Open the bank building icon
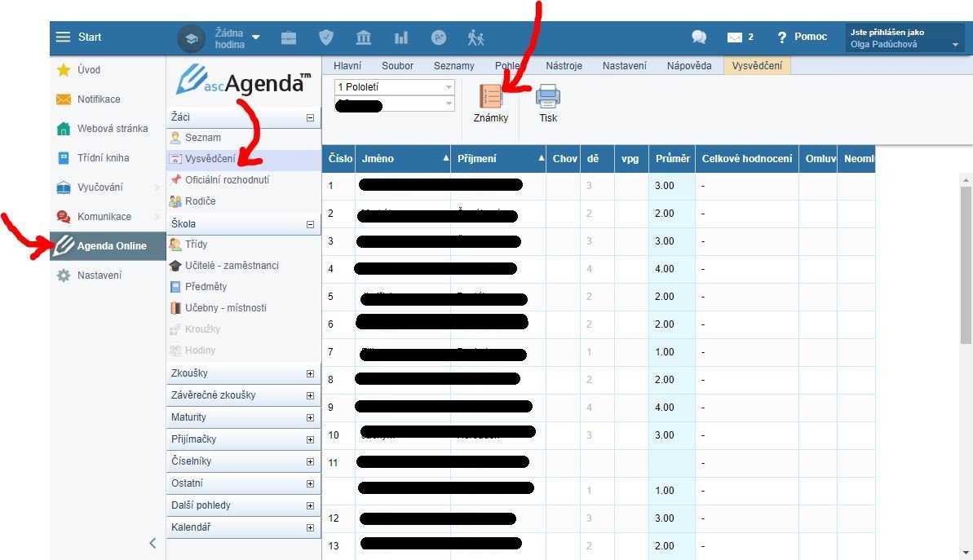This screenshot has width=973, height=560. click(x=364, y=37)
